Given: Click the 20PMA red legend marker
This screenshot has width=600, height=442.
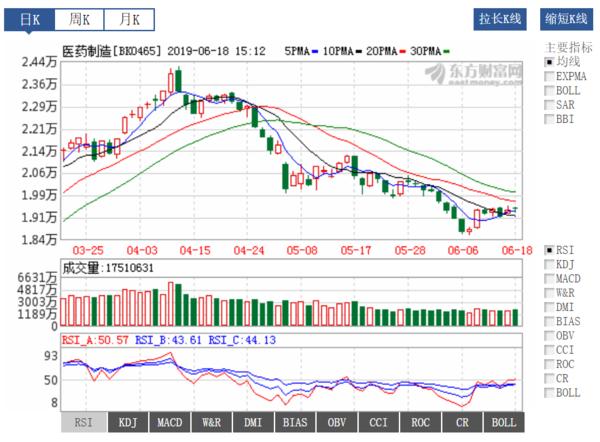Looking at the screenshot, I should click(403, 52).
